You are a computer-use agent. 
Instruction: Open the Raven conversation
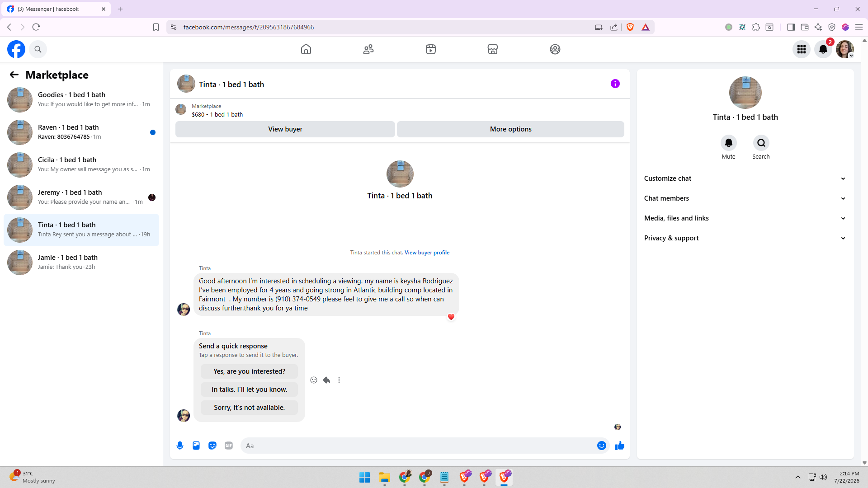point(81,132)
